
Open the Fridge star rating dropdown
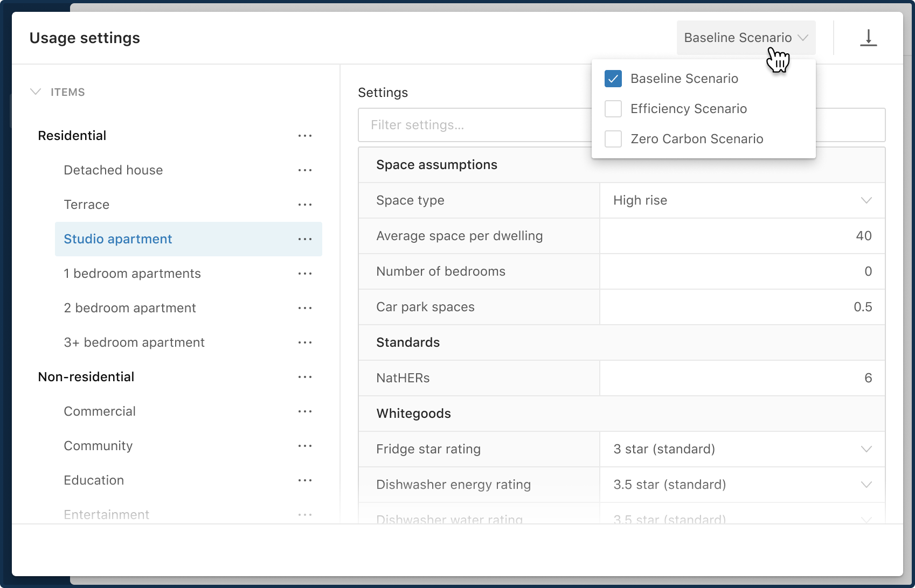(x=742, y=449)
